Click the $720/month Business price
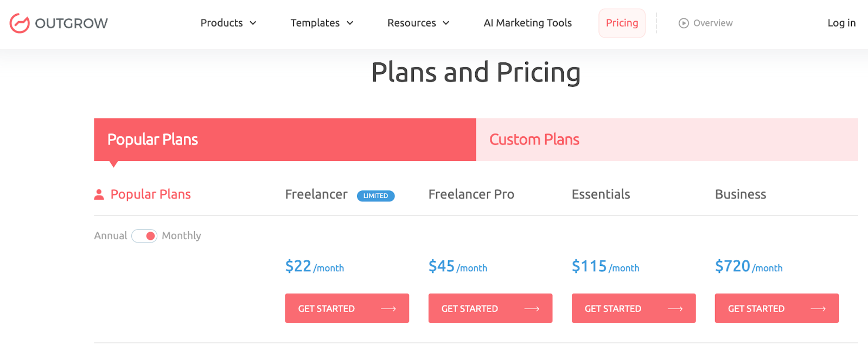Screen dimensions: 868x344 point(748,266)
